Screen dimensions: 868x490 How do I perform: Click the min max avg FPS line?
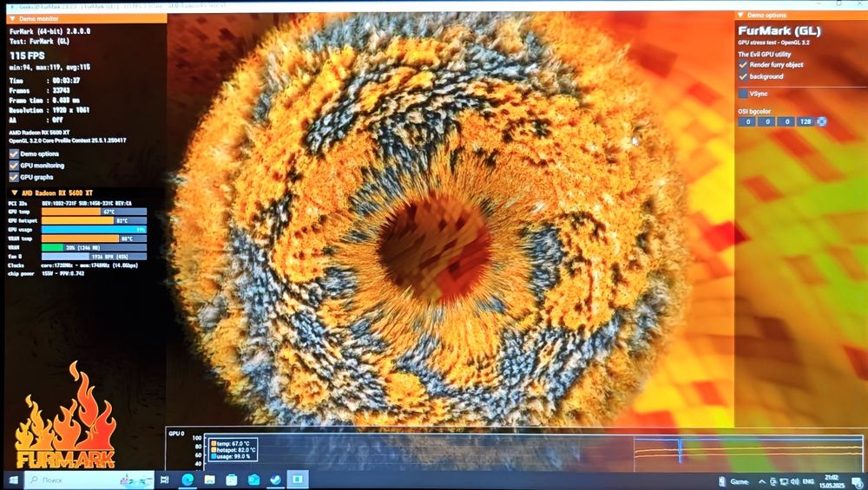click(x=49, y=68)
